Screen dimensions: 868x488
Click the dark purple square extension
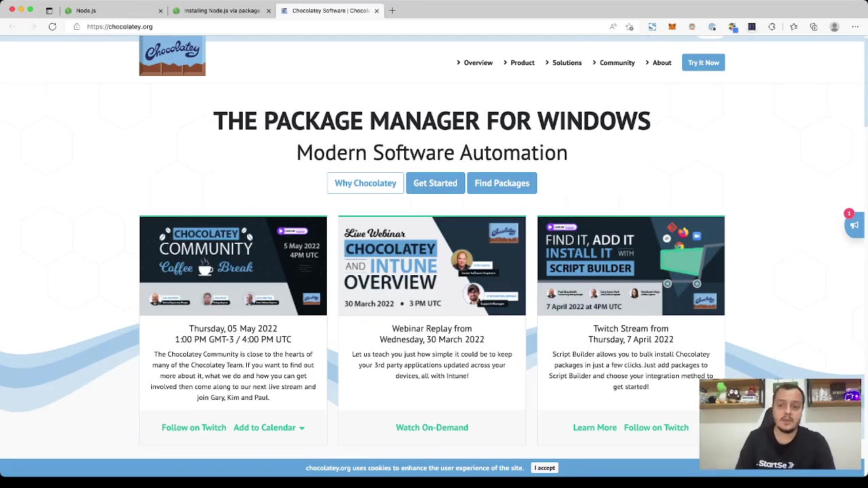pyautogui.click(x=752, y=26)
